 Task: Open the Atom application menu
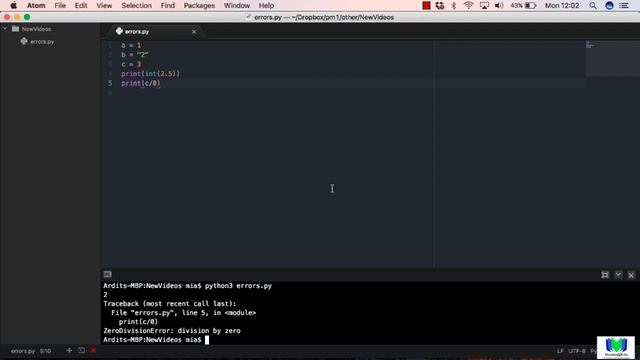coord(36,5)
